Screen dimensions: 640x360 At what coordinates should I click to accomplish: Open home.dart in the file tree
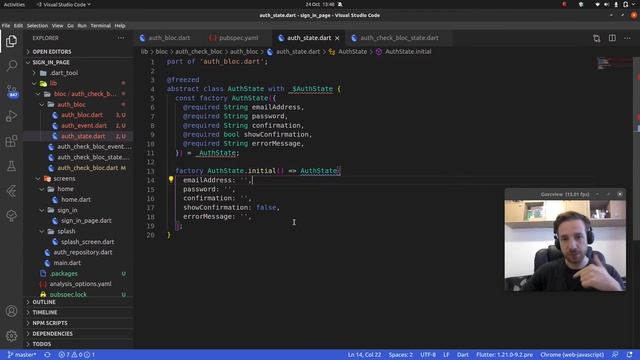click(x=79, y=200)
